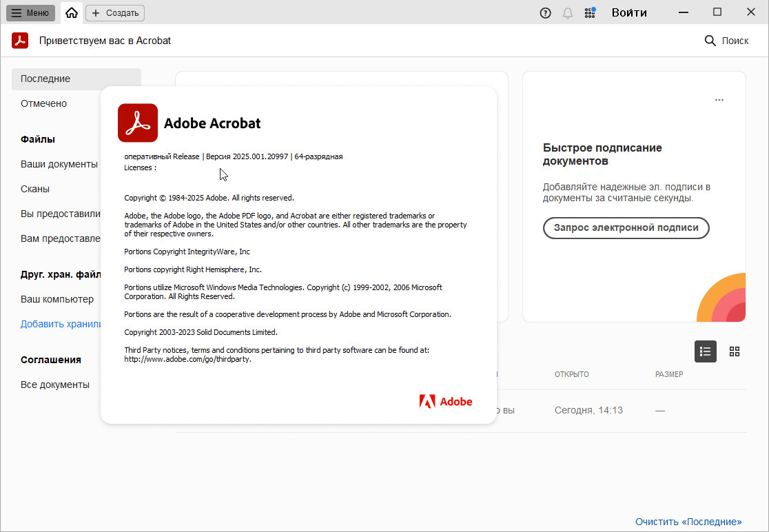Open Все документы under Соглашения
Viewport: 769px width, 532px height.
[55, 385]
